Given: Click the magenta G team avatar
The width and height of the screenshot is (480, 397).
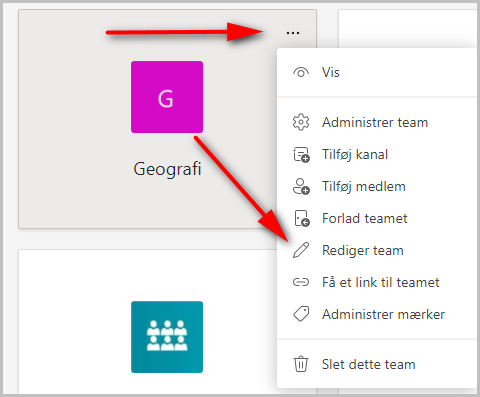Looking at the screenshot, I should pyautogui.click(x=167, y=97).
